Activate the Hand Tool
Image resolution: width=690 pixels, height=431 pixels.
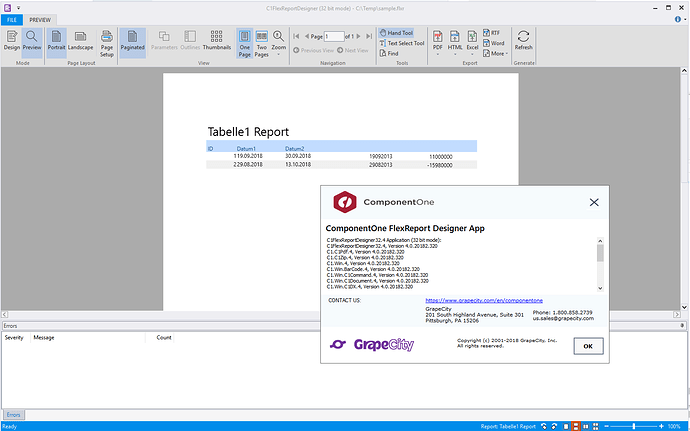point(396,33)
